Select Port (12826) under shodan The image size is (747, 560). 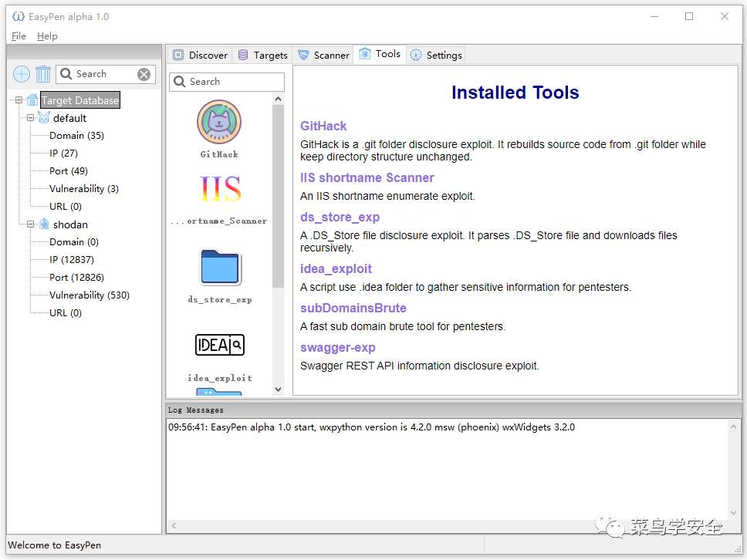click(x=76, y=277)
